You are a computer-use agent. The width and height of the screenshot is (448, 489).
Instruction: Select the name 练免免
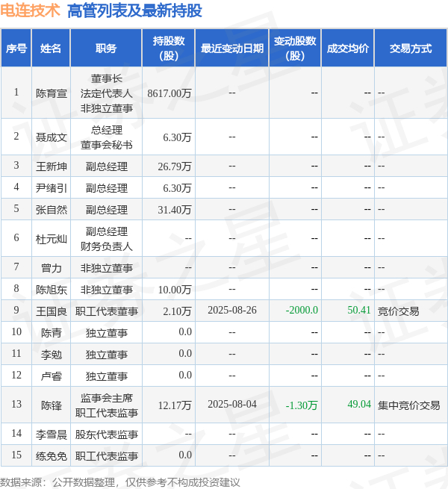click(x=52, y=456)
